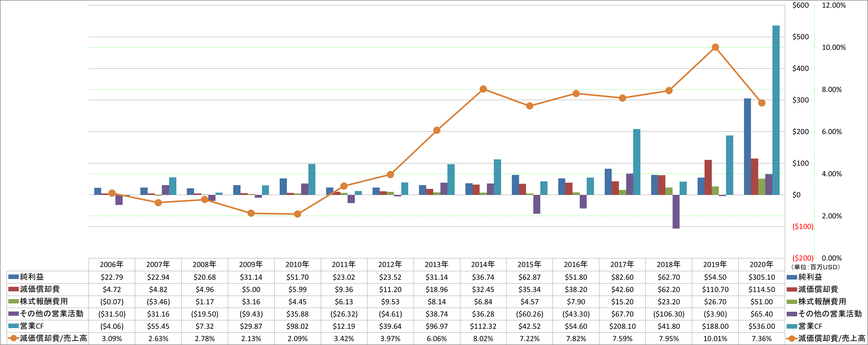The width and height of the screenshot is (868, 345).
Task: Click the green 株式報酬費用 bar for 2020年
Action: [761, 187]
